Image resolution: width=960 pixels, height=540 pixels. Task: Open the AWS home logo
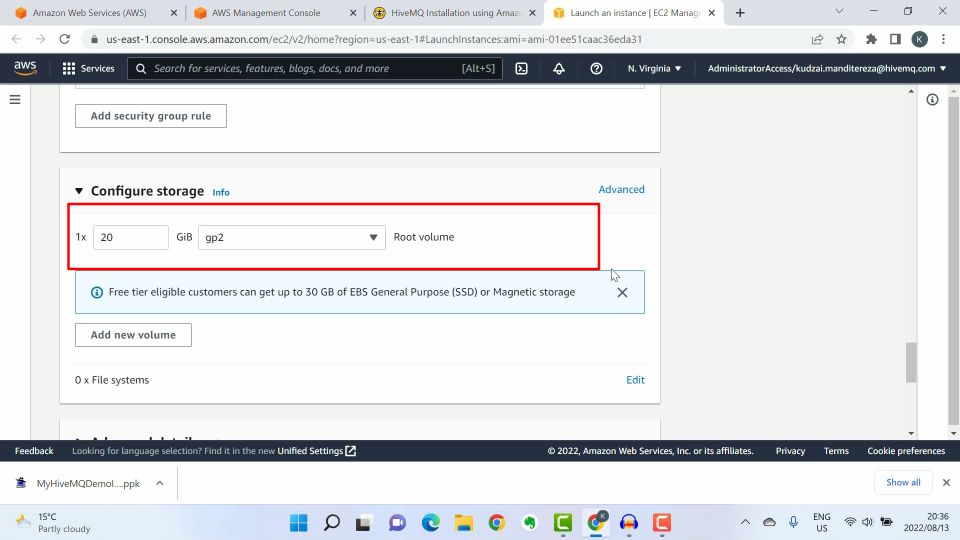click(x=25, y=68)
